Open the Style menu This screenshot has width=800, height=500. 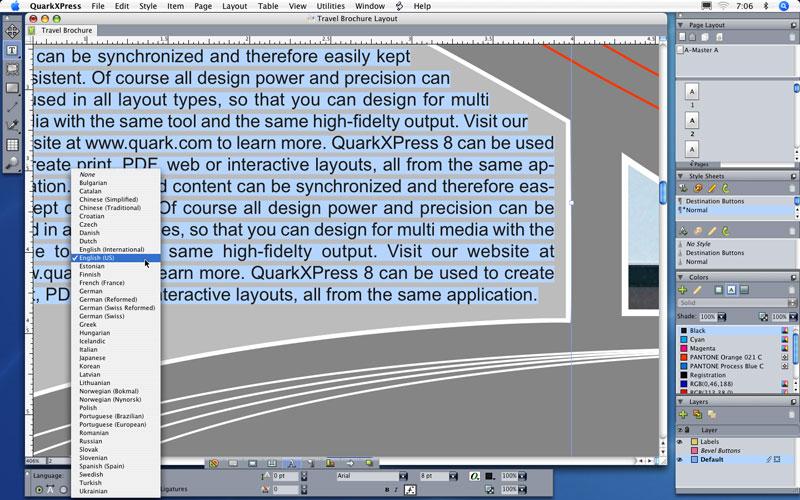point(148,6)
